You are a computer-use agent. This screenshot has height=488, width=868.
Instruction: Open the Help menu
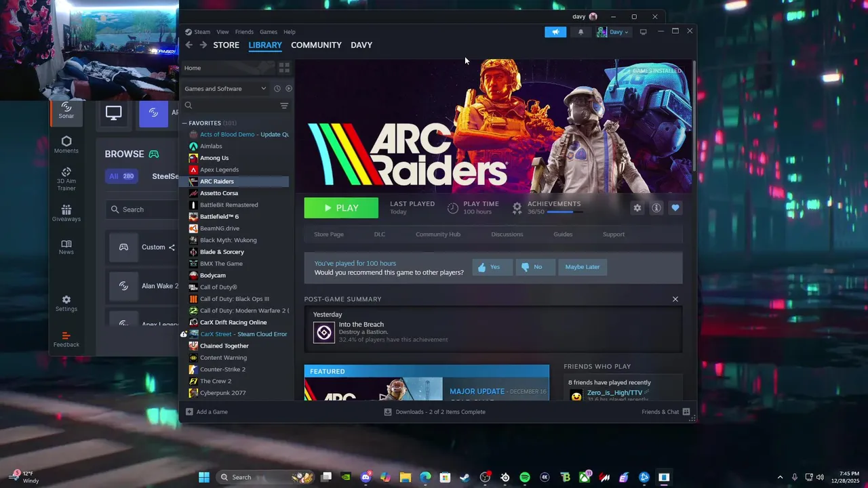[290, 32]
